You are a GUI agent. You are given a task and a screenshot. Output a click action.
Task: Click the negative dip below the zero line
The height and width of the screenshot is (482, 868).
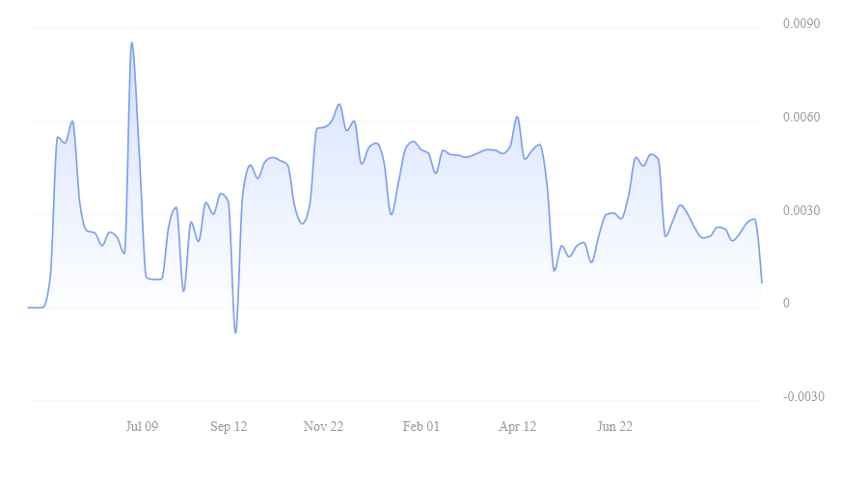pyautogui.click(x=235, y=333)
